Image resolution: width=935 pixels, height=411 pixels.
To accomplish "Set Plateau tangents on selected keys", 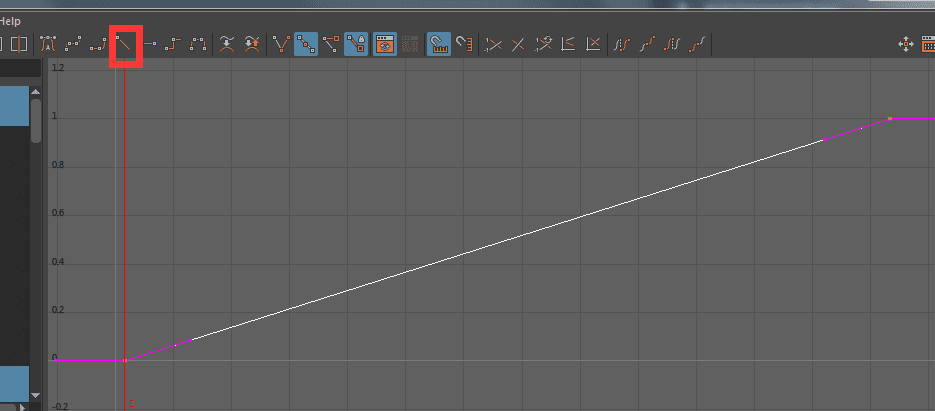I will tap(198, 44).
